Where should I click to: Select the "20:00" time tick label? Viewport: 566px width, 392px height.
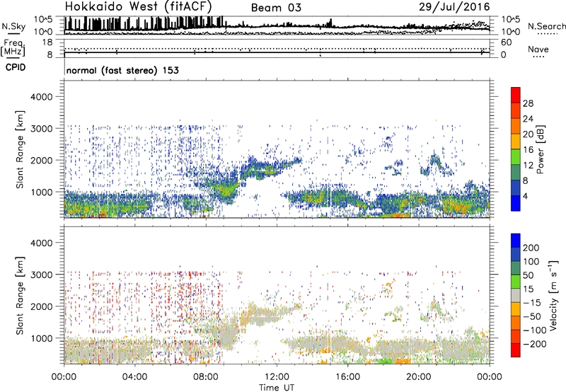coord(418,377)
